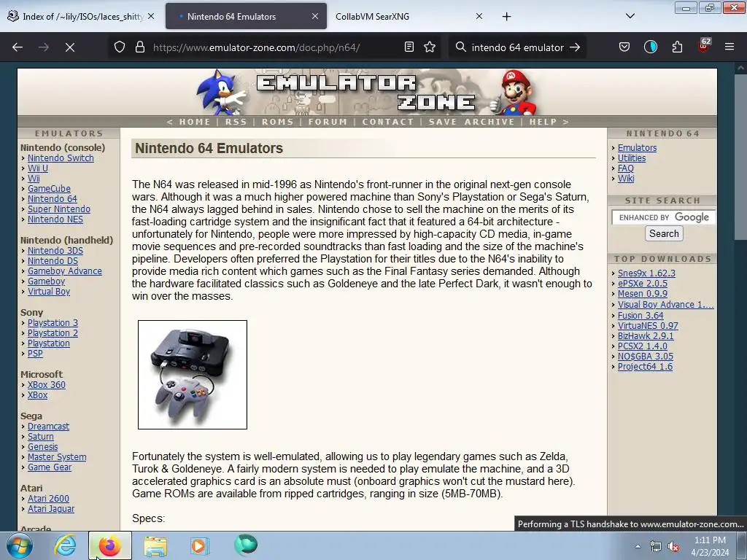Open the Super Nintendo link
The height and width of the screenshot is (560, 747).
coord(58,209)
